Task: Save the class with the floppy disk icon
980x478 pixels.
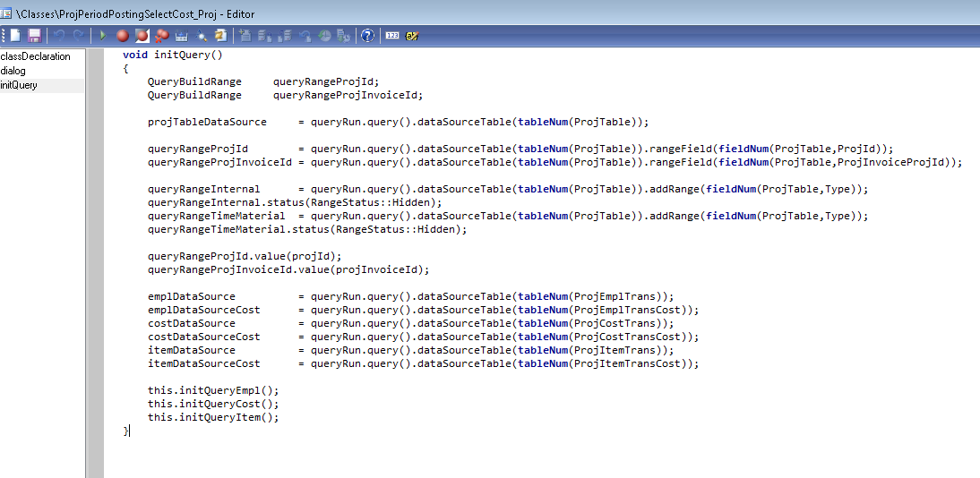Action: click(x=34, y=36)
